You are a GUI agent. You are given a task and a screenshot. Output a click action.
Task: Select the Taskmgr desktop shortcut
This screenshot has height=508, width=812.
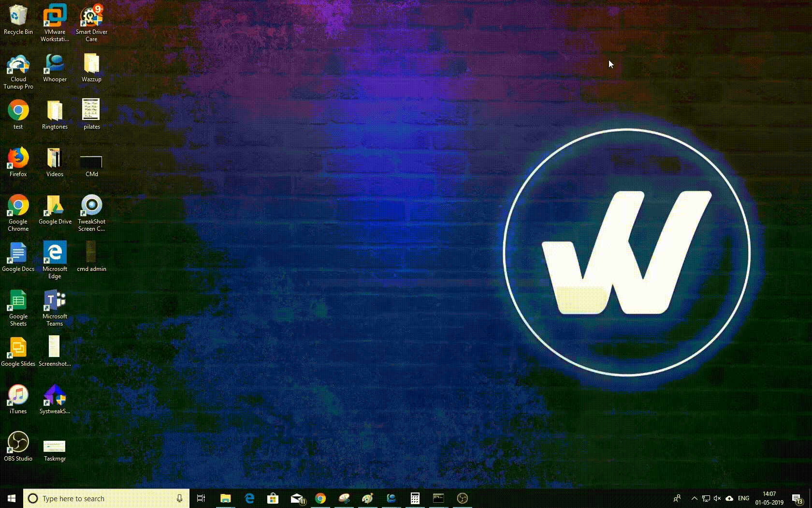(x=55, y=450)
